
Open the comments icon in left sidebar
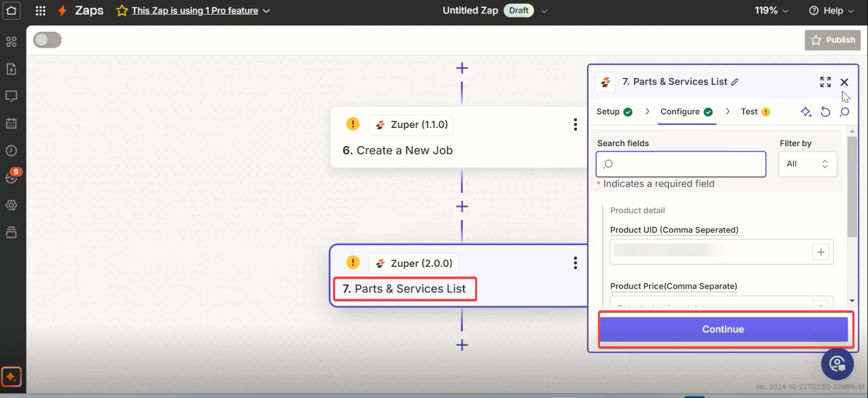click(11, 96)
